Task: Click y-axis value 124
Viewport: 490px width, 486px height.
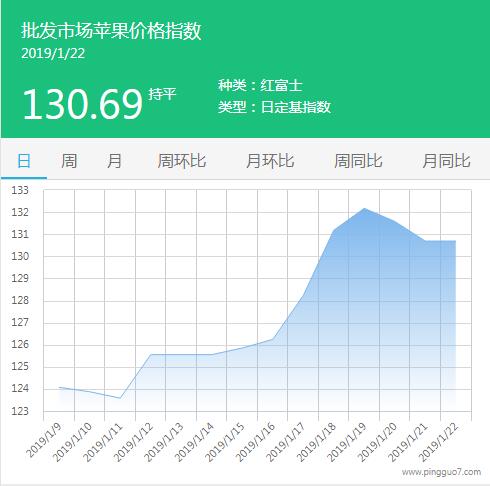Action: pos(20,389)
